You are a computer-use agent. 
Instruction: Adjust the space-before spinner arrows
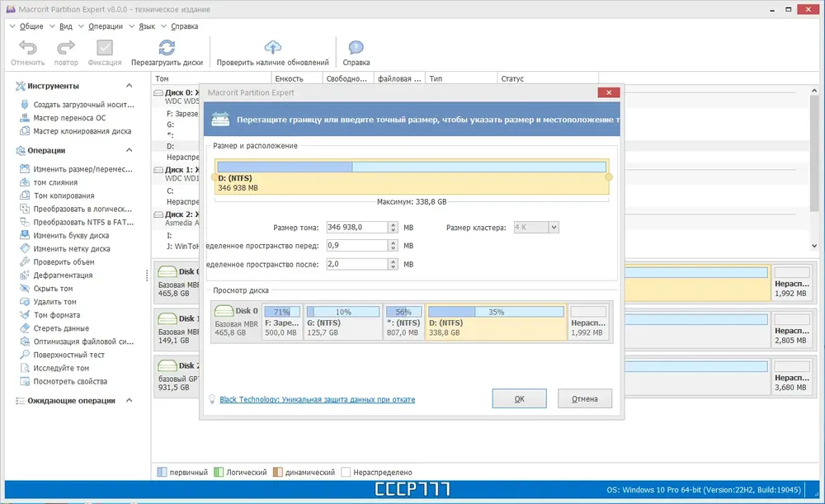(x=393, y=246)
